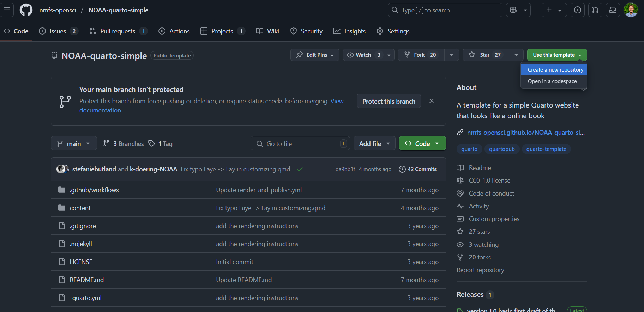Open the _quarto.yml file

(x=86, y=298)
